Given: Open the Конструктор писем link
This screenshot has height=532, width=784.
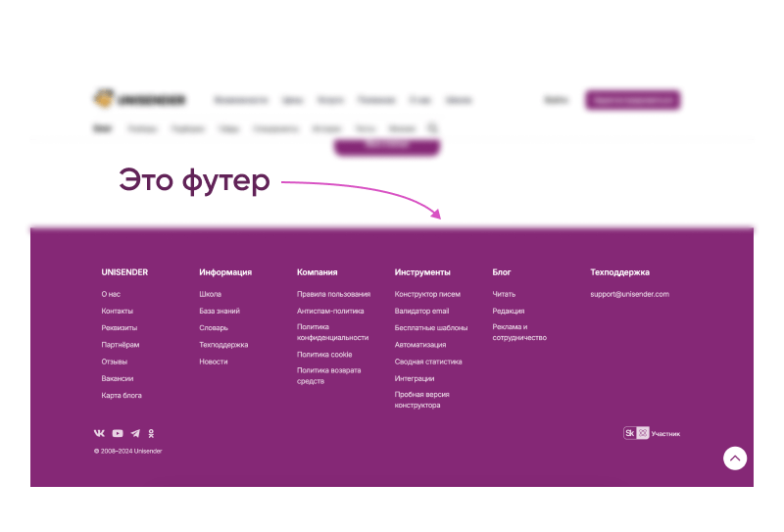Looking at the screenshot, I should click(x=427, y=294).
